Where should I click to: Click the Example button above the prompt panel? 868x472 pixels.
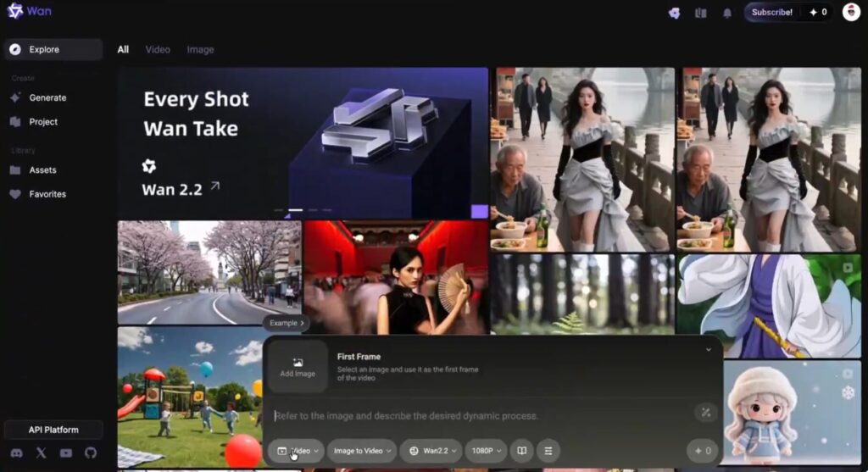click(287, 323)
